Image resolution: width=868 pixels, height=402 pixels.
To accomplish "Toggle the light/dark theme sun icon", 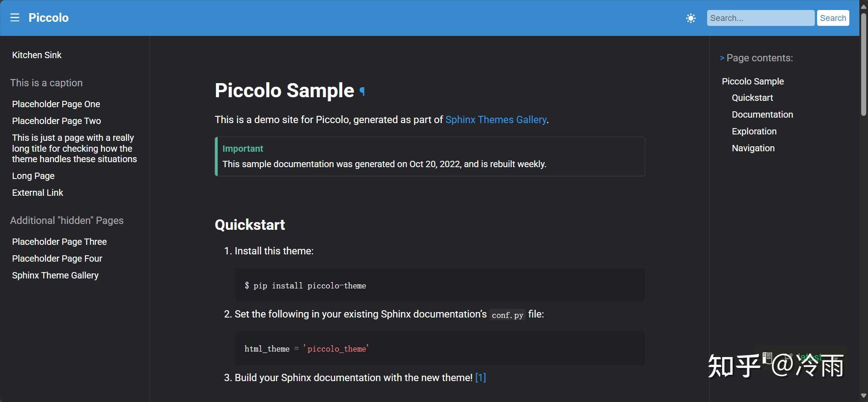I will tap(691, 18).
